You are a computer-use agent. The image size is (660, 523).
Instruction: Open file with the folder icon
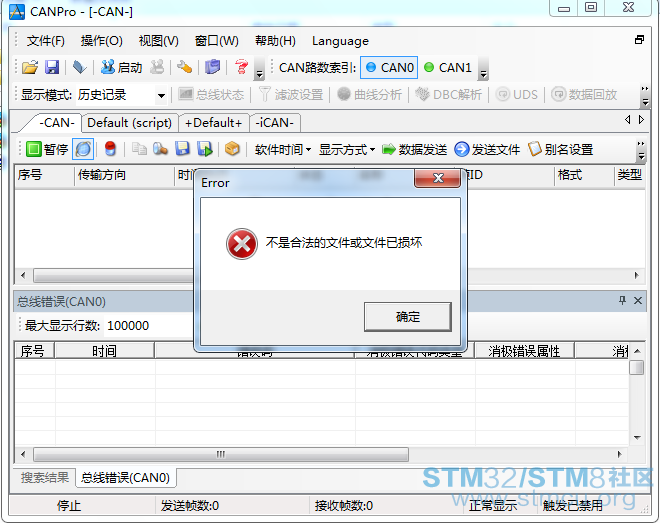(x=30, y=67)
